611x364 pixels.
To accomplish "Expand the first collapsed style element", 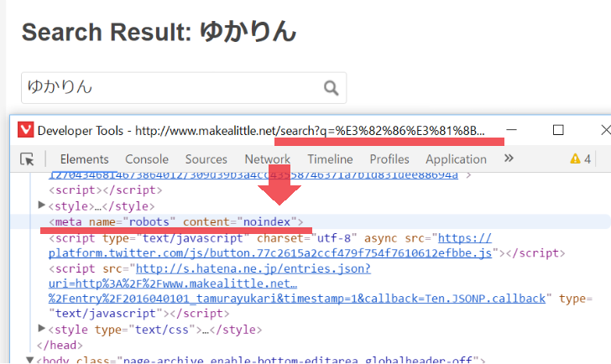I will point(41,205).
